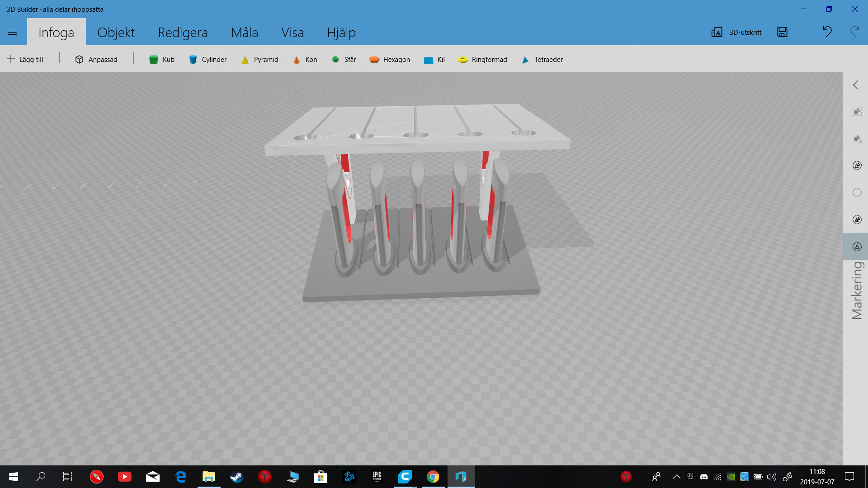Insert a Cylinder shape
The width and height of the screenshot is (868, 488).
pos(208,59)
